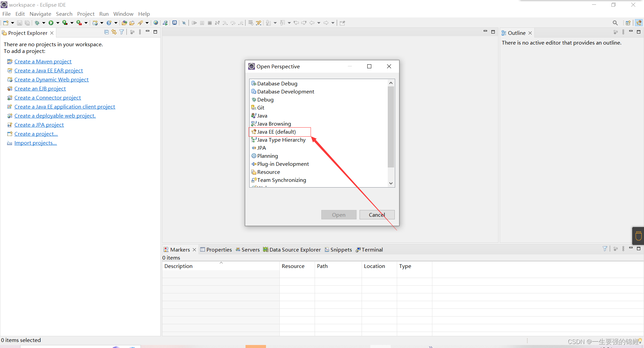Expand the Forward navigation history dropdown
Viewport: 644px width, 348px height.
click(333, 23)
